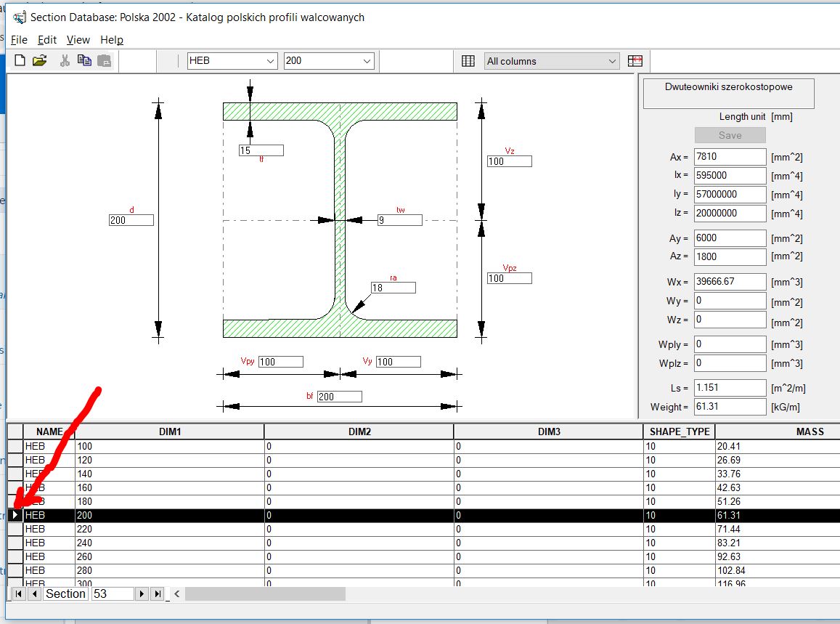
Task: Click the Iz value field 20000000
Action: pyautogui.click(x=730, y=213)
